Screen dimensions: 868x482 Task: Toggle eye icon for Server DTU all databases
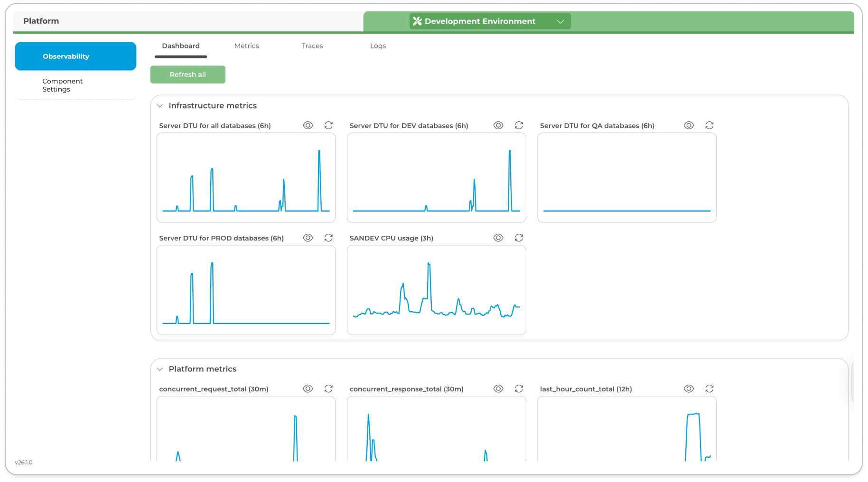tap(308, 125)
